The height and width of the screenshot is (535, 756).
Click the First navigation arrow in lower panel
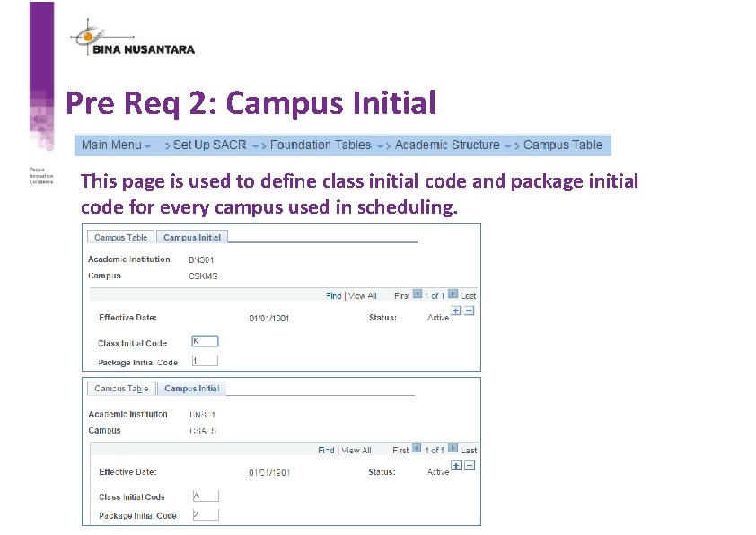tap(417, 449)
